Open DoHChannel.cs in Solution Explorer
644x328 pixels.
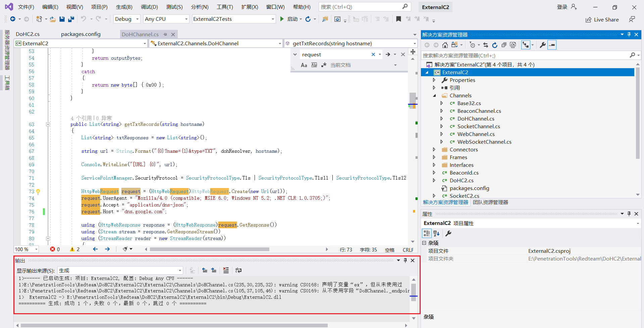pyautogui.click(x=476, y=119)
